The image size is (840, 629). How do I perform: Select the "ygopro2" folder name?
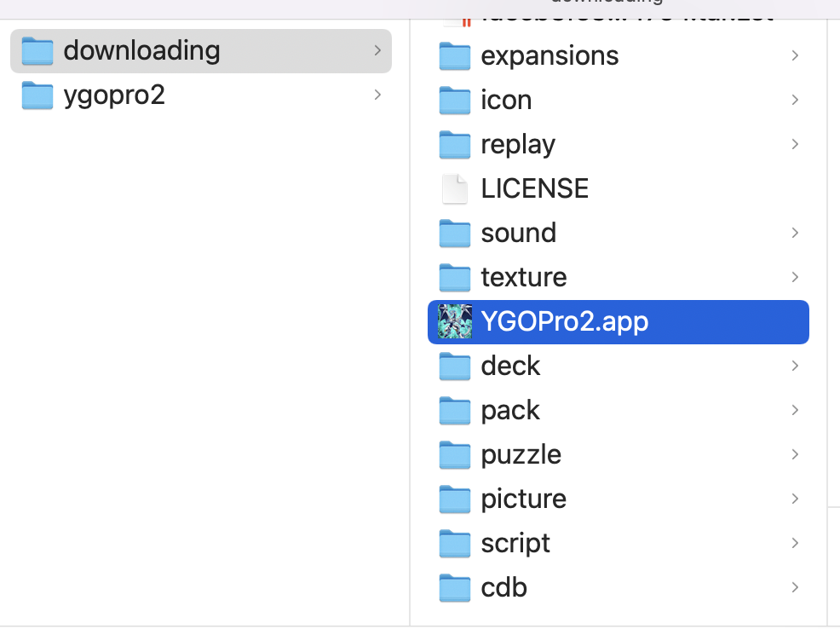[114, 96]
